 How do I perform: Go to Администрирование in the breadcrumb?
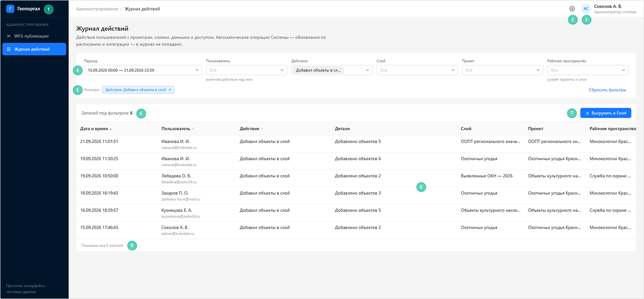[97, 9]
